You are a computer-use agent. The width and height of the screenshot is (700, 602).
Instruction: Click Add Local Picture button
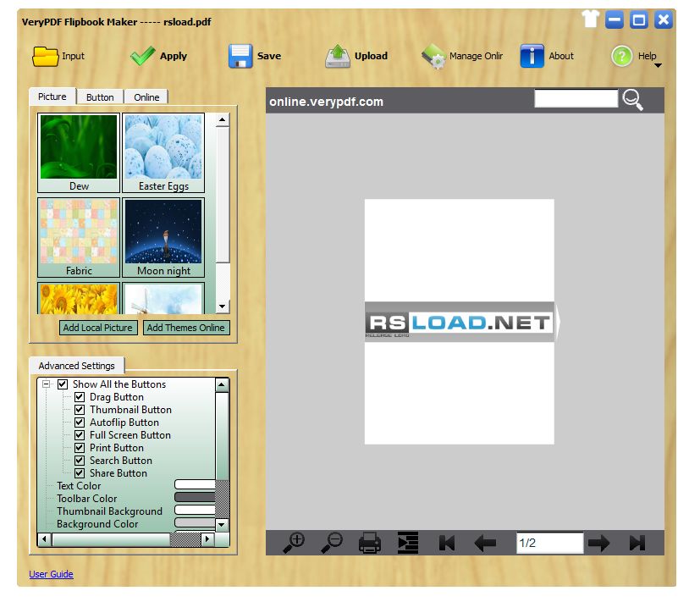point(98,328)
